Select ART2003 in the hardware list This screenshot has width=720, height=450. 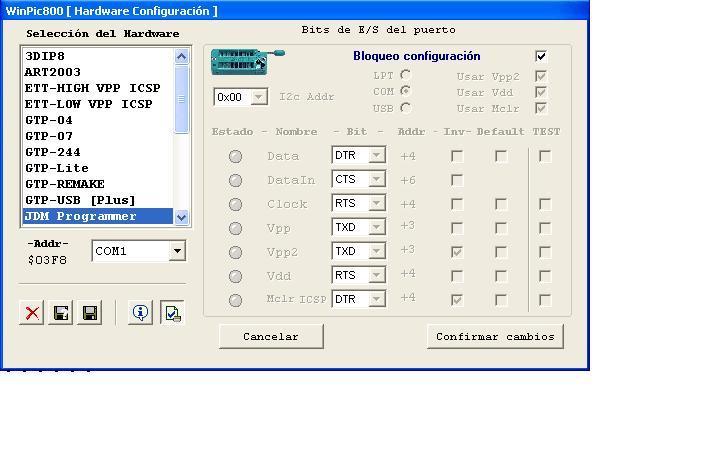point(53,72)
